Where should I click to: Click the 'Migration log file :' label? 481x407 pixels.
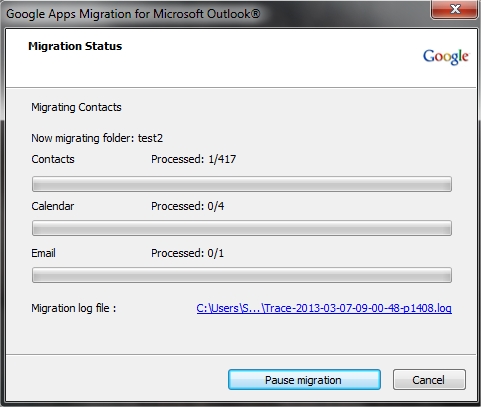point(74,308)
